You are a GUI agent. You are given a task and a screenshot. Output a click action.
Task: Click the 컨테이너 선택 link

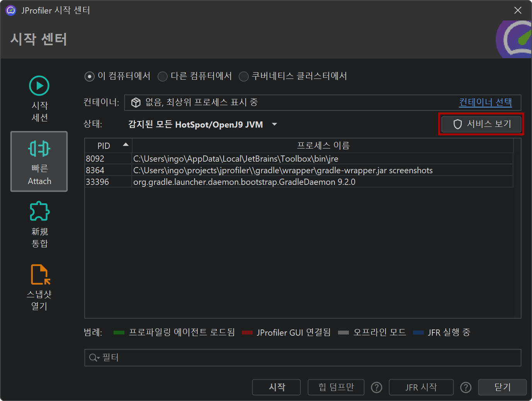click(485, 102)
